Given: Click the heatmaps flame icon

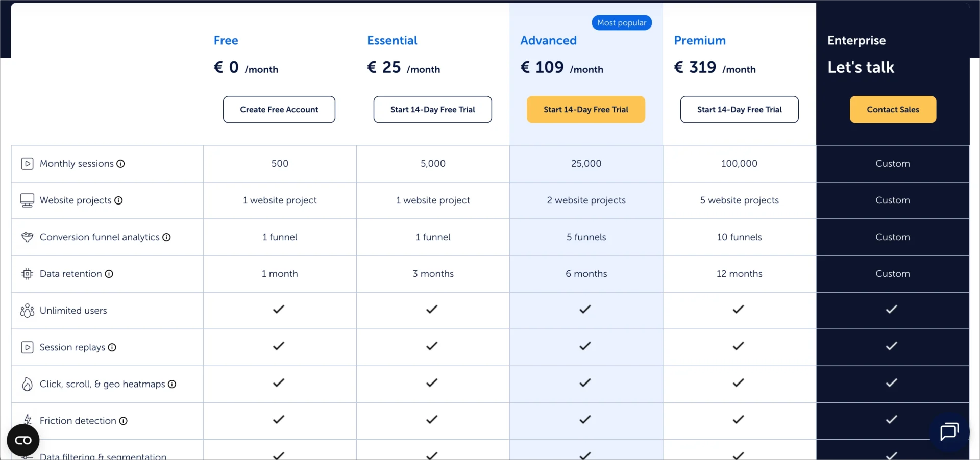Looking at the screenshot, I should click(27, 384).
